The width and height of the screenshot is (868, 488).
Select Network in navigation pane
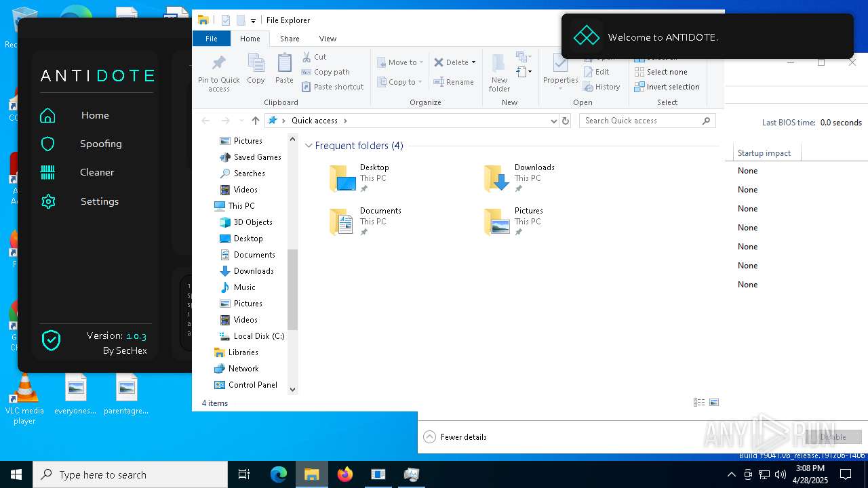point(236,369)
